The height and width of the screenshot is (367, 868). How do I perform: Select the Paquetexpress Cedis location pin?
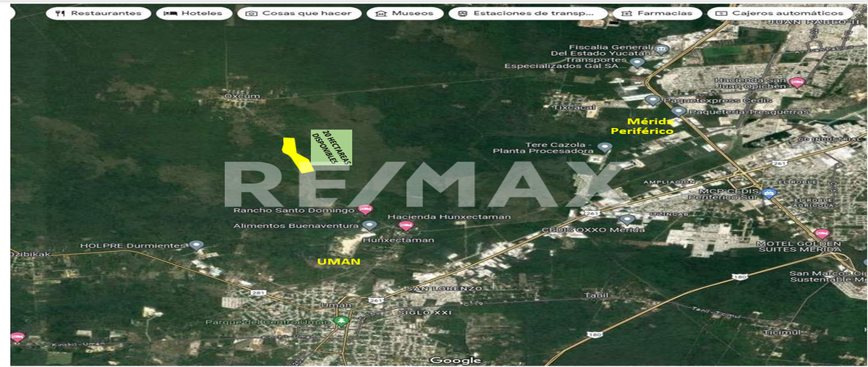[652, 100]
